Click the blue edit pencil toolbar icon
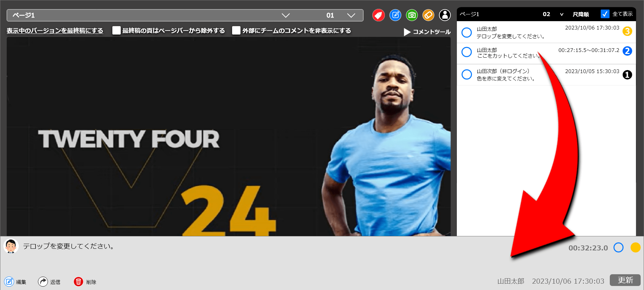This screenshot has width=644, height=290. (x=395, y=15)
